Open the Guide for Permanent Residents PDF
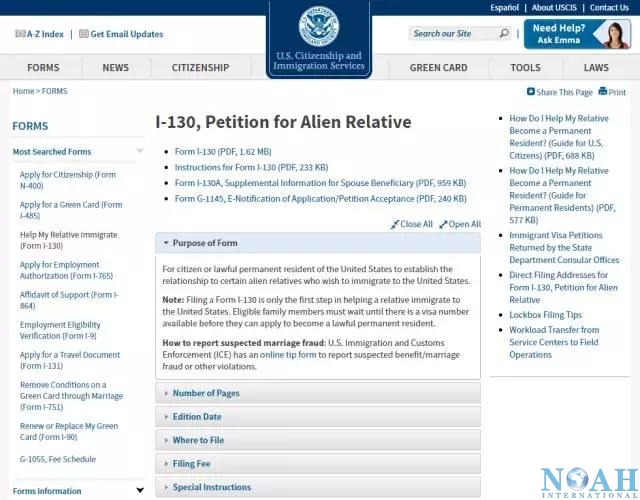Screen dimensions: 640x500 pyautogui.click(x=562, y=196)
